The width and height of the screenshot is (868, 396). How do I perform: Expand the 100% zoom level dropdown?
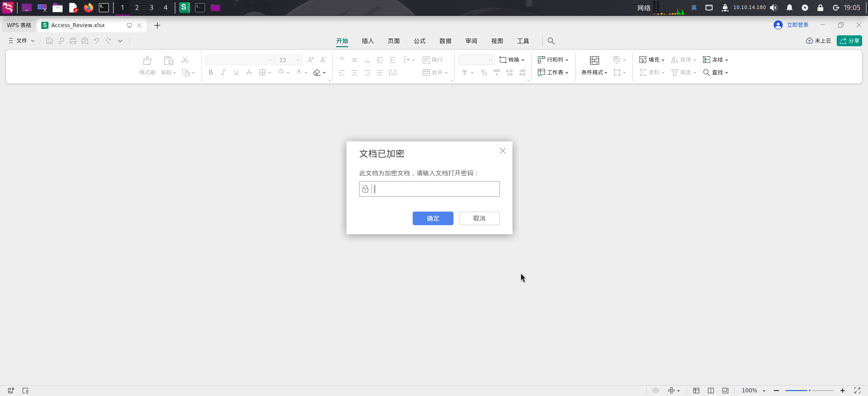click(x=764, y=391)
